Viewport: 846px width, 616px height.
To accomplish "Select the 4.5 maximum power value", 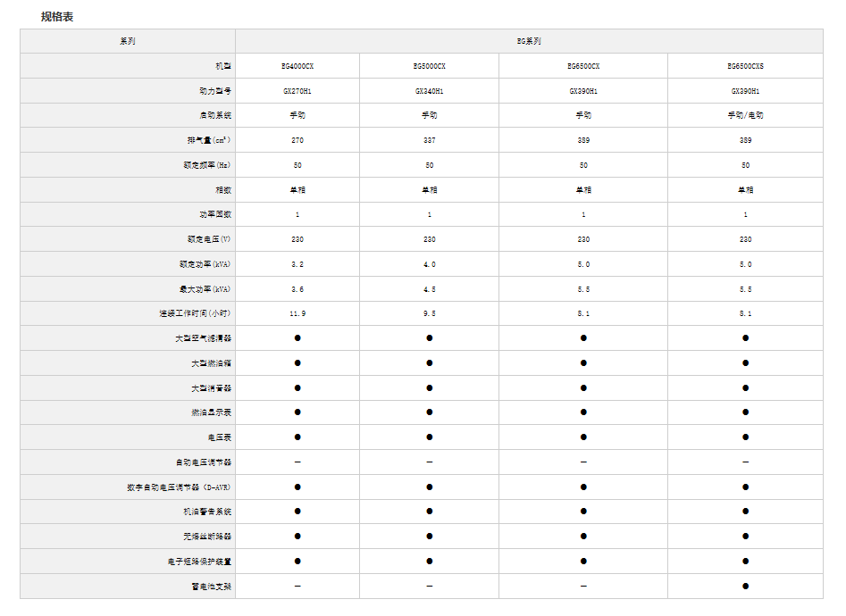I will pos(430,289).
